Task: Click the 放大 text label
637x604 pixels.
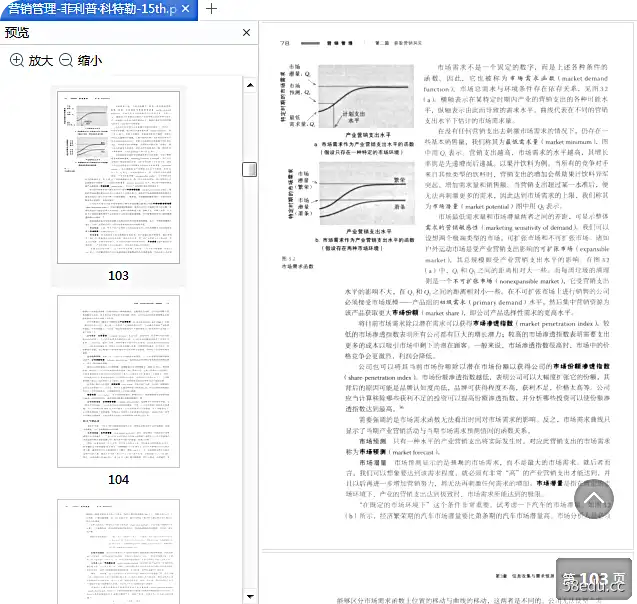Action: (x=41, y=61)
